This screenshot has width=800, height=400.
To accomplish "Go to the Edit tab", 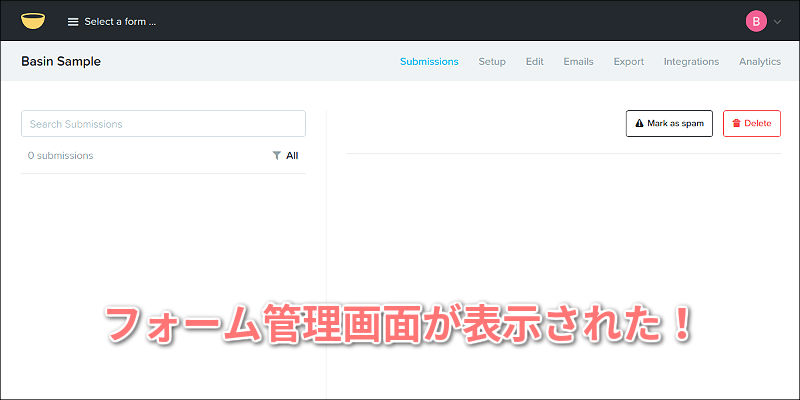I will (x=535, y=61).
